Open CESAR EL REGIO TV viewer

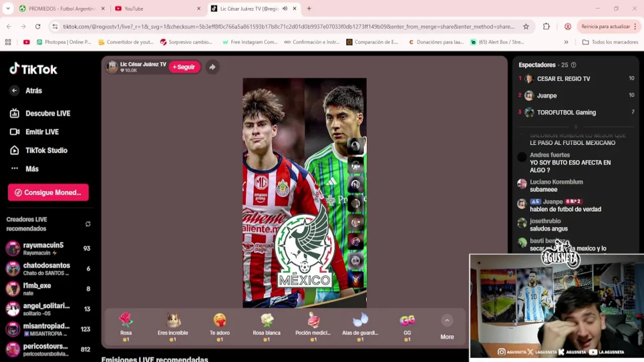click(576, 79)
